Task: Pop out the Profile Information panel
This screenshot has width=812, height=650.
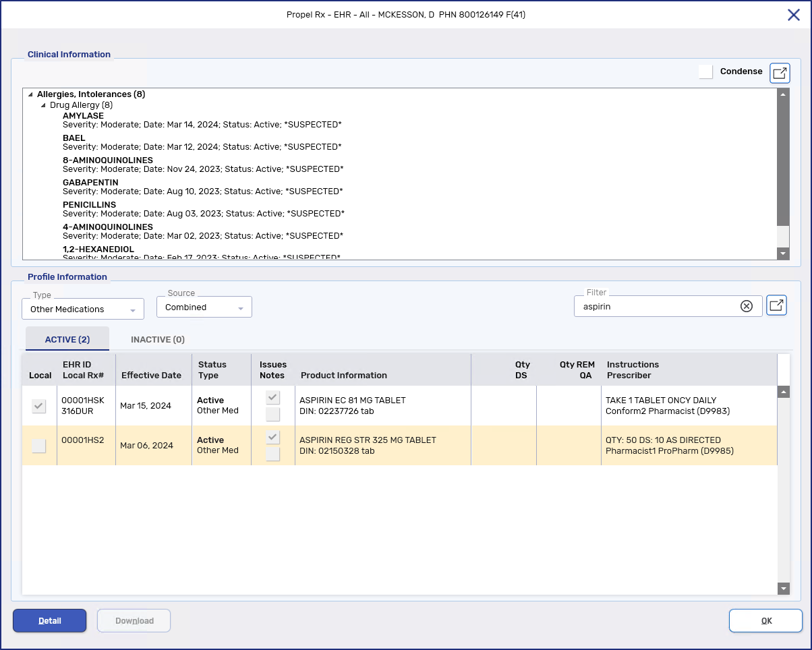Action: pos(776,305)
